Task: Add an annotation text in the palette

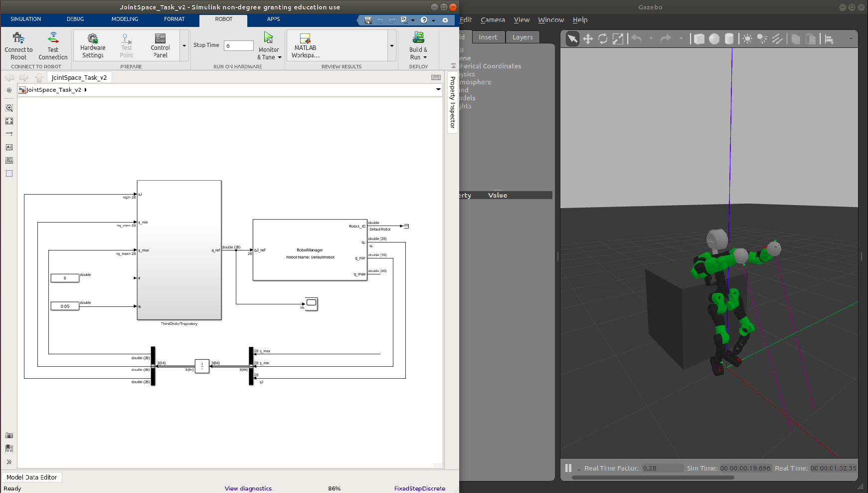Action: (x=9, y=147)
